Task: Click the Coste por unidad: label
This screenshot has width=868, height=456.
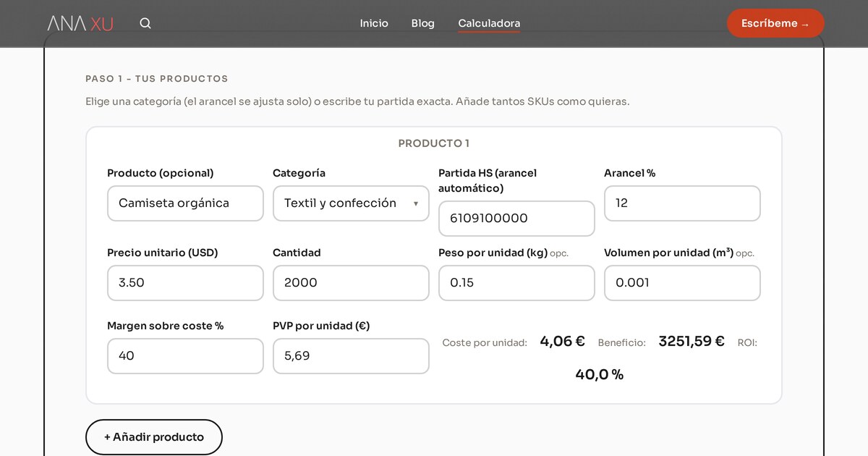Action: click(x=485, y=342)
